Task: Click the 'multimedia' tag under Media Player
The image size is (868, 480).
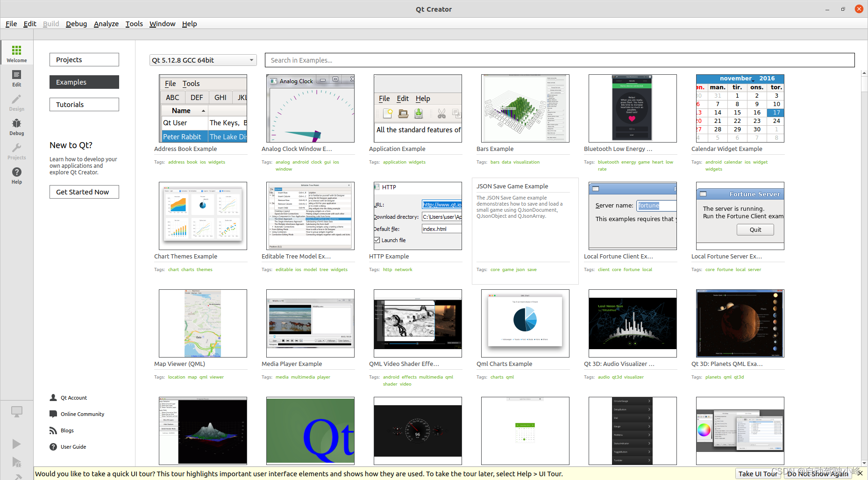Action: [303, 377]
